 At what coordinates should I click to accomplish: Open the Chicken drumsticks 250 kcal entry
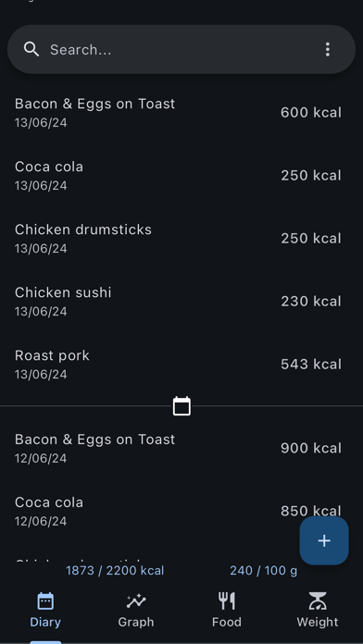pos(181,238)
